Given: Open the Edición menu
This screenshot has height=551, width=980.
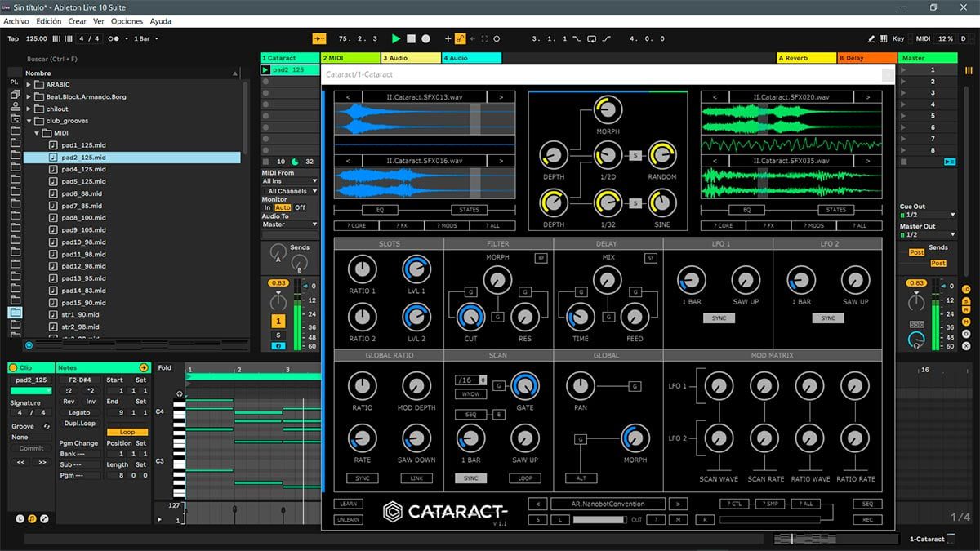Looking at the screenshot, I should click(x=48, y=21).
